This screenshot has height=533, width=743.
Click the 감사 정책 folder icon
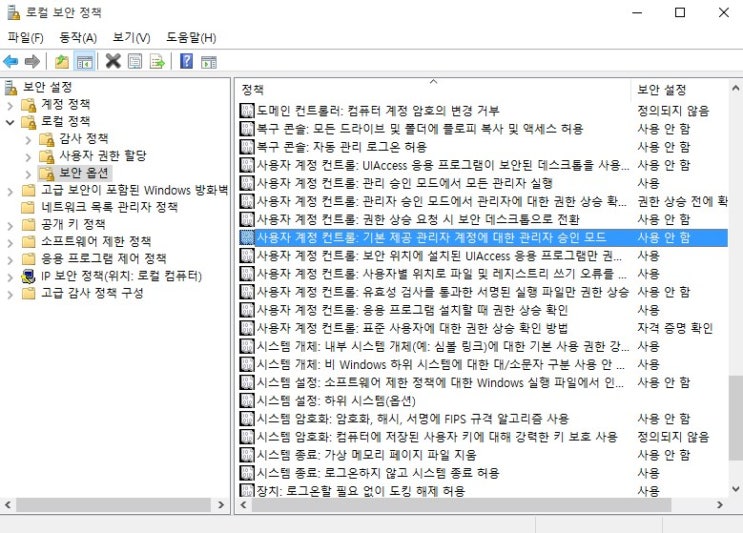[x=46, y=139]
